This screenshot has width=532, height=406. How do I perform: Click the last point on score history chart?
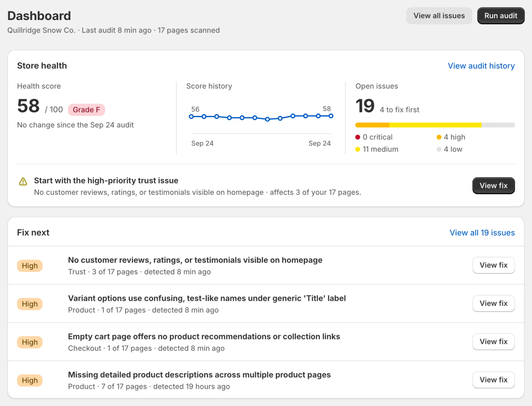[331, 116]
